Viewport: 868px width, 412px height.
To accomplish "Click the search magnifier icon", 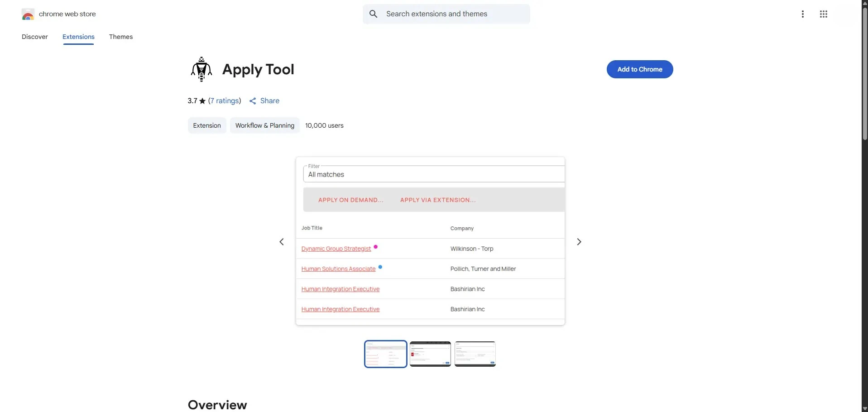I will [x=374, y=14].
